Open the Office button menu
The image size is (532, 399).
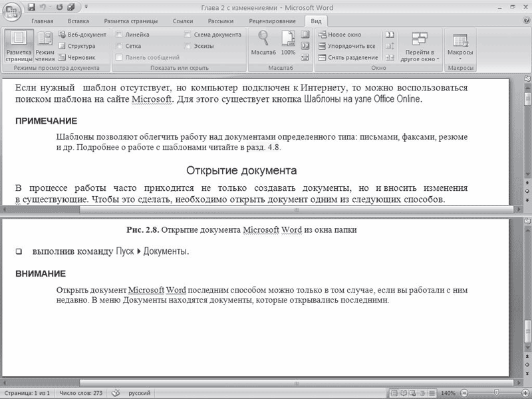[11, 12]
